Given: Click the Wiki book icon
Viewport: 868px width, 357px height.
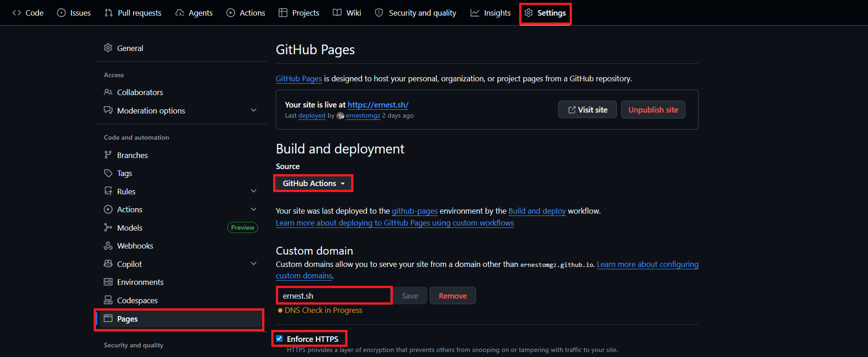Looking at the screenshot, I should [337, 13].
